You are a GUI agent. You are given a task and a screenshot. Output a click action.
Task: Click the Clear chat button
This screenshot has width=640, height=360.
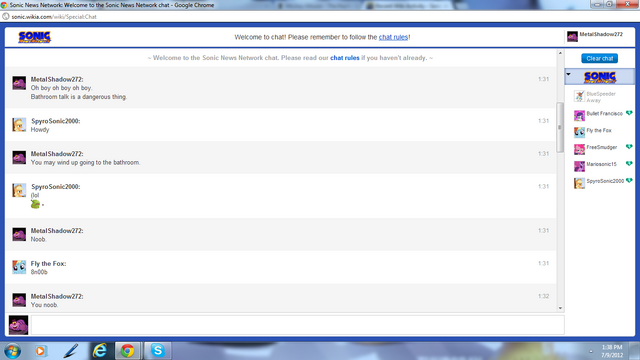pos(599,58)
